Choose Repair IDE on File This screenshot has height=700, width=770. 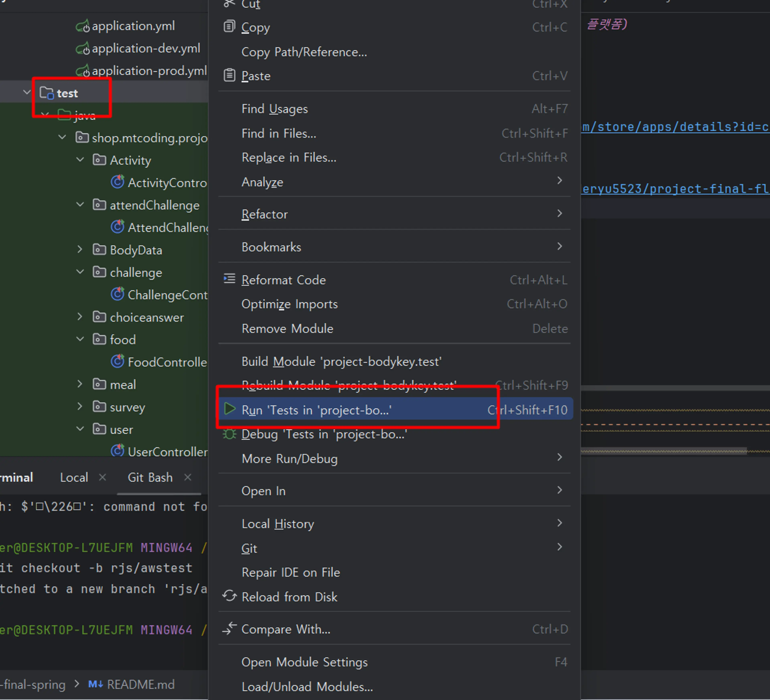tap(395, 572)
